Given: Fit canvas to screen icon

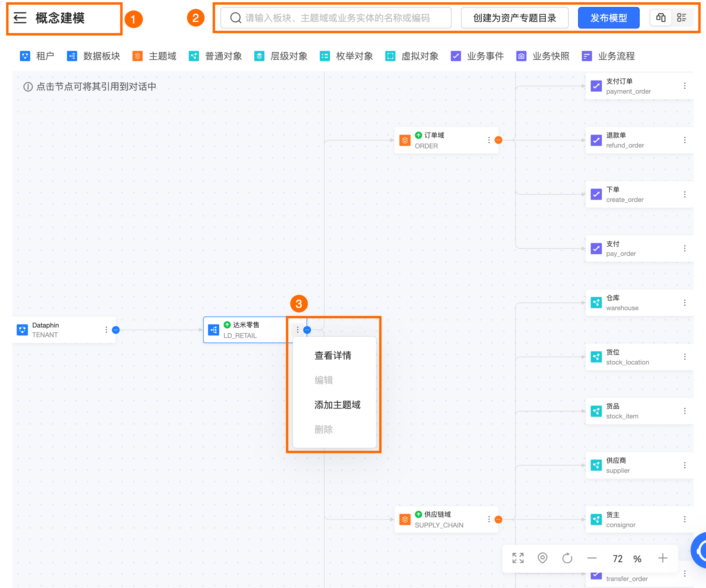Looking at the screenshot, I should (x=518, y=558).
